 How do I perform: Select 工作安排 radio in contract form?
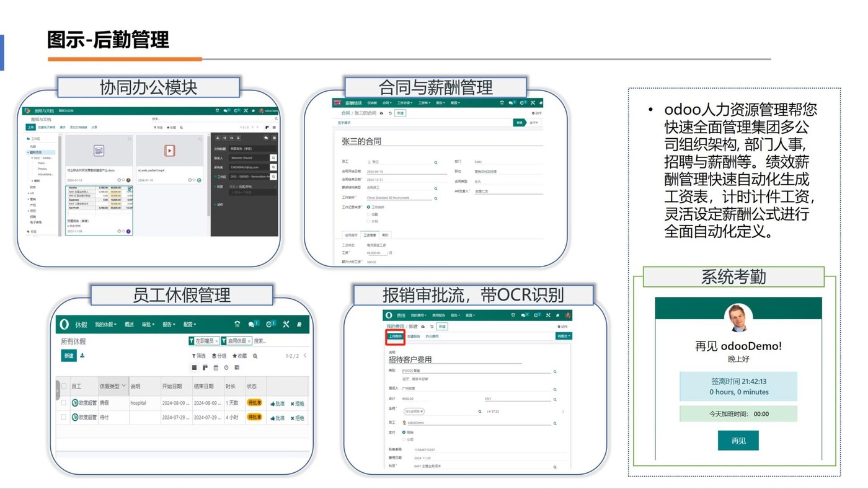368,207
